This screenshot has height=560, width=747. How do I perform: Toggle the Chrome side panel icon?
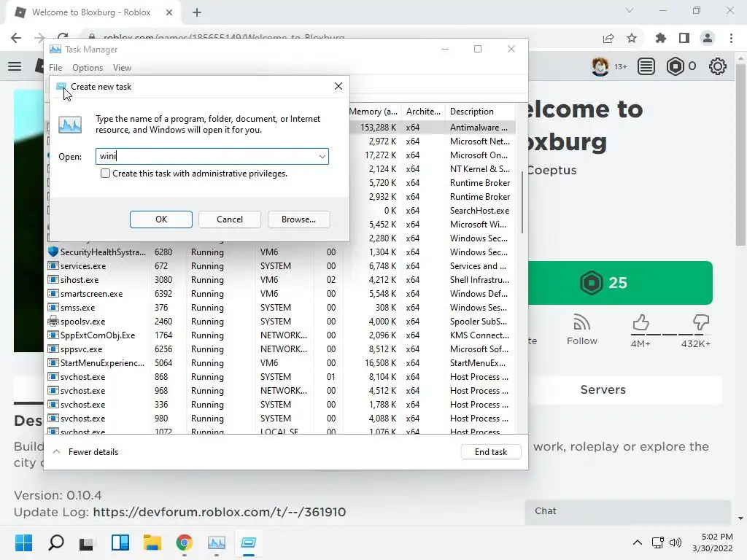pos(684,38)
